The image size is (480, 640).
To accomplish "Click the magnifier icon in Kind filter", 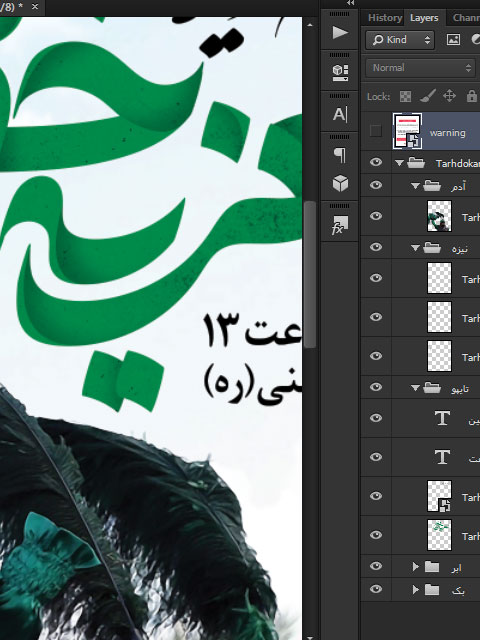I will (x=378, y=40).
